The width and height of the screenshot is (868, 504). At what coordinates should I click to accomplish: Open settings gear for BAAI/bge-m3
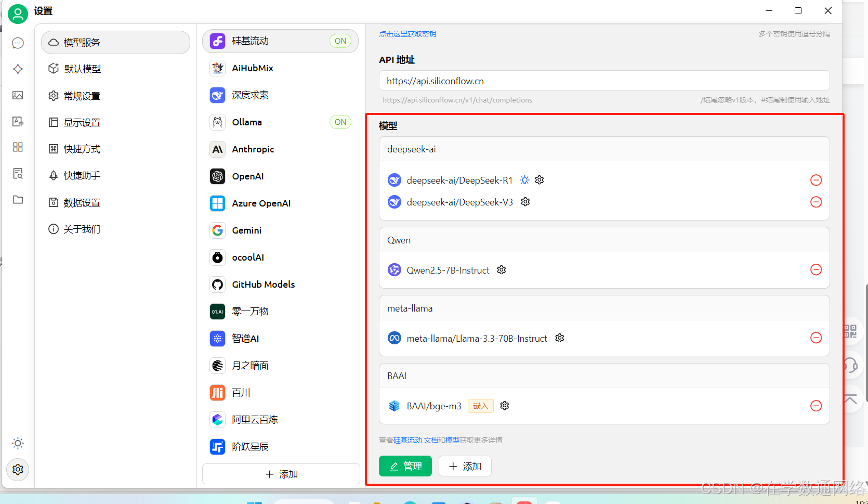click(x=505, y=406)
